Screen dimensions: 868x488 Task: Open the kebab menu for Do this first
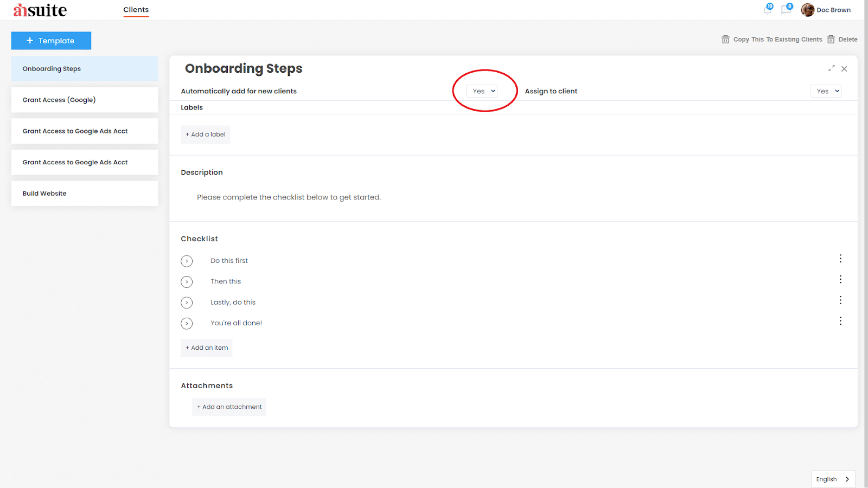(840, 259)
